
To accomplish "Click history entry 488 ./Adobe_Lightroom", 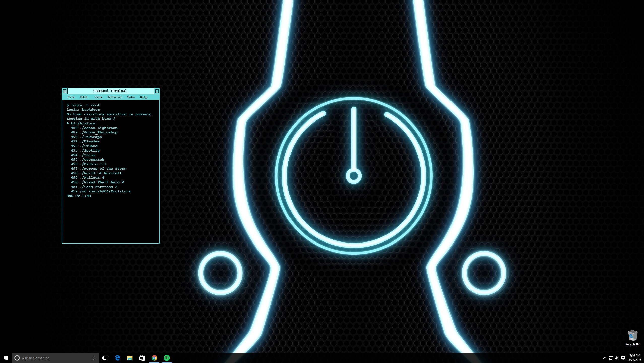I will pos(94,128).
